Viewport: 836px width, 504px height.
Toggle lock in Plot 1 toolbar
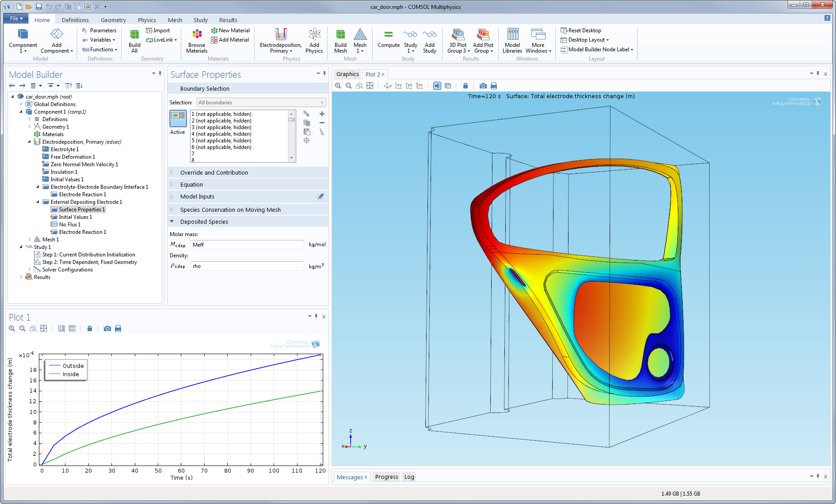point(90,328)
